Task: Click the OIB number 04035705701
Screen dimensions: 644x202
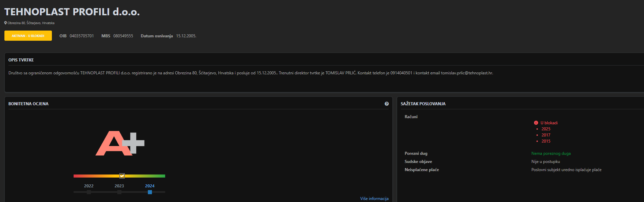Action: click(82, 36)
